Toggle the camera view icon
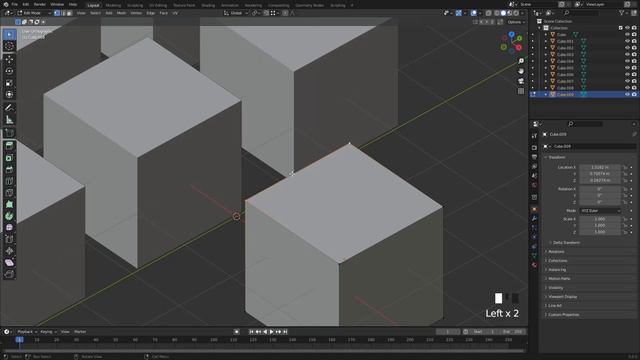 (521, 81)
